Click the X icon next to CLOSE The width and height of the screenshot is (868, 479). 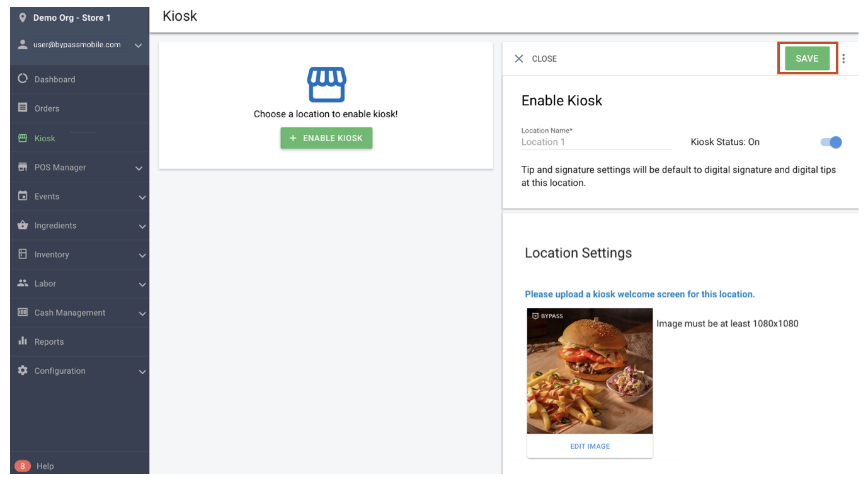pyautogui.click(x=519, y=59)
